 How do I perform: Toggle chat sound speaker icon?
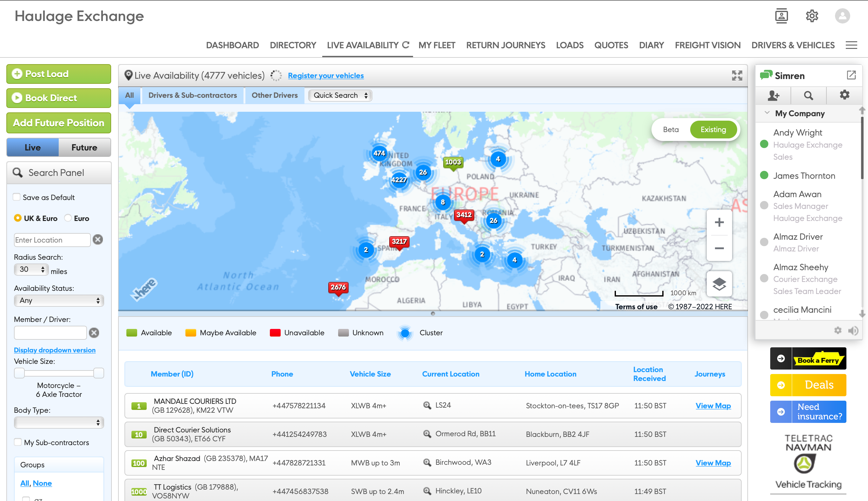(x=853, y=331)
